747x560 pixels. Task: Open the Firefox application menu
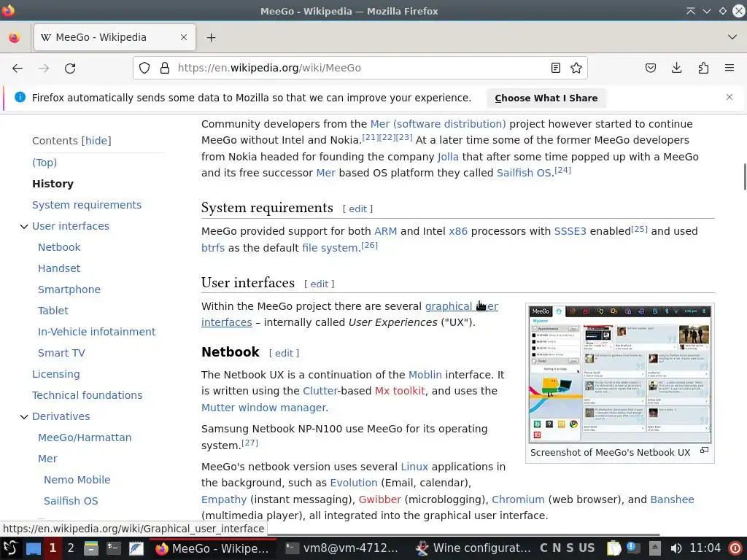(729, 68)
